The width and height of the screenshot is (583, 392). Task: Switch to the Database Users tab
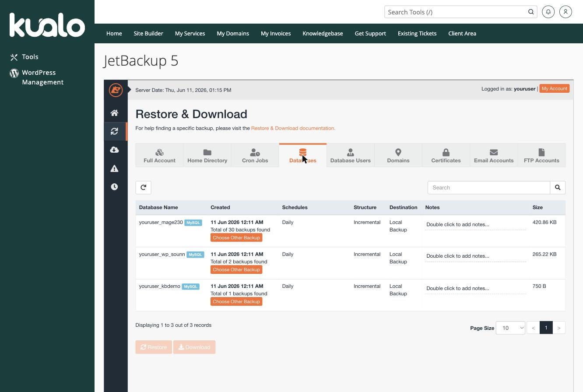point(350,155)
